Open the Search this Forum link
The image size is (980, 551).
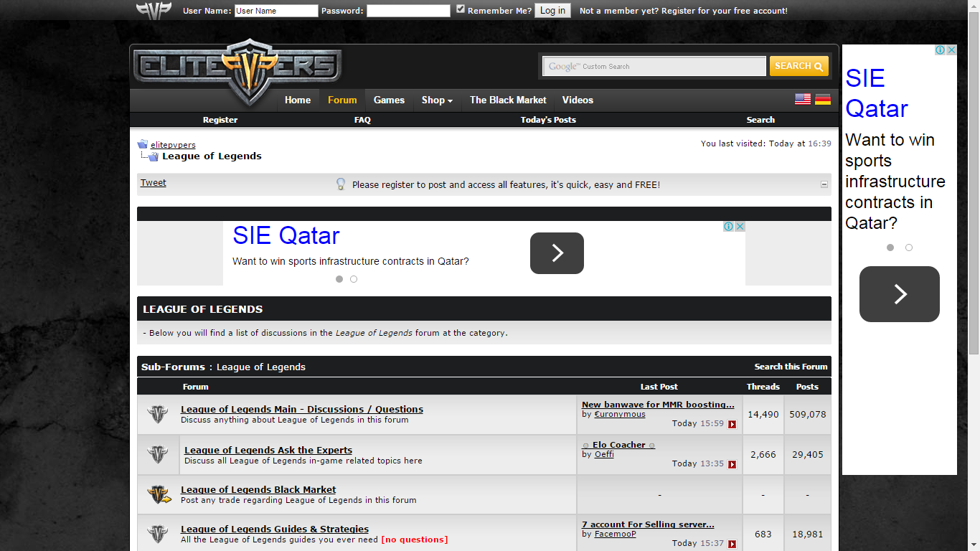pyautogui.click(x=791, y=367)
